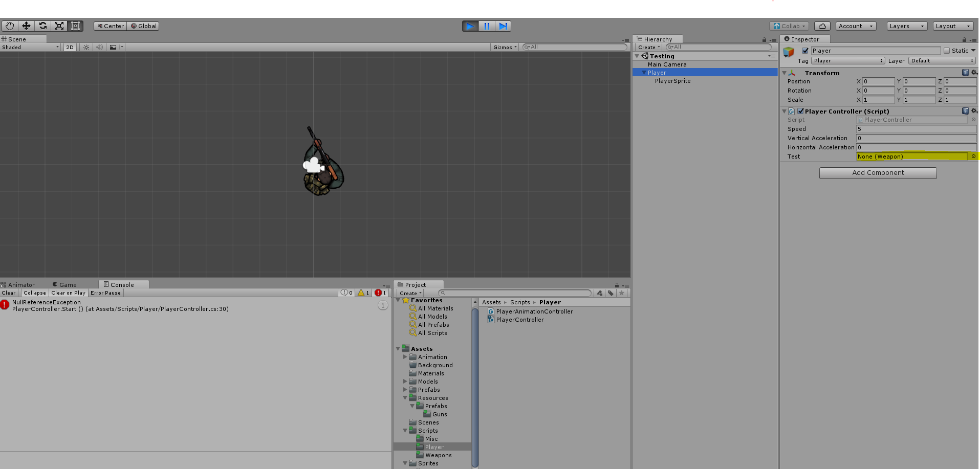
Task: Open the Project Create dropdown
Action: tap(410, 294)
